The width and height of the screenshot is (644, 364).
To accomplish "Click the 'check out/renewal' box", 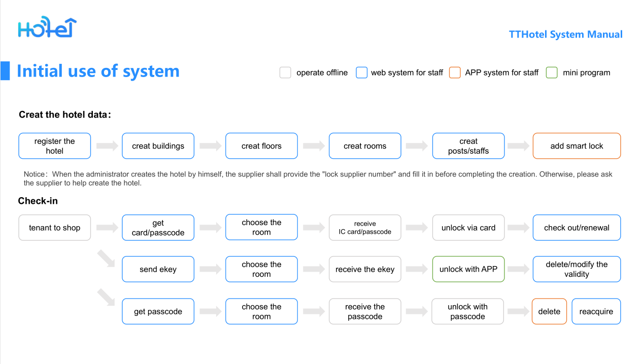I will coord(577,228).
